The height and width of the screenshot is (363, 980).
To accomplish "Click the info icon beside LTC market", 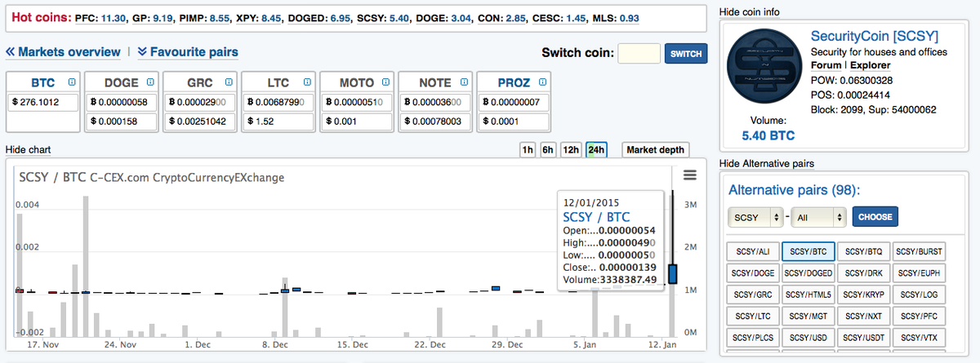I will (306, 82).
